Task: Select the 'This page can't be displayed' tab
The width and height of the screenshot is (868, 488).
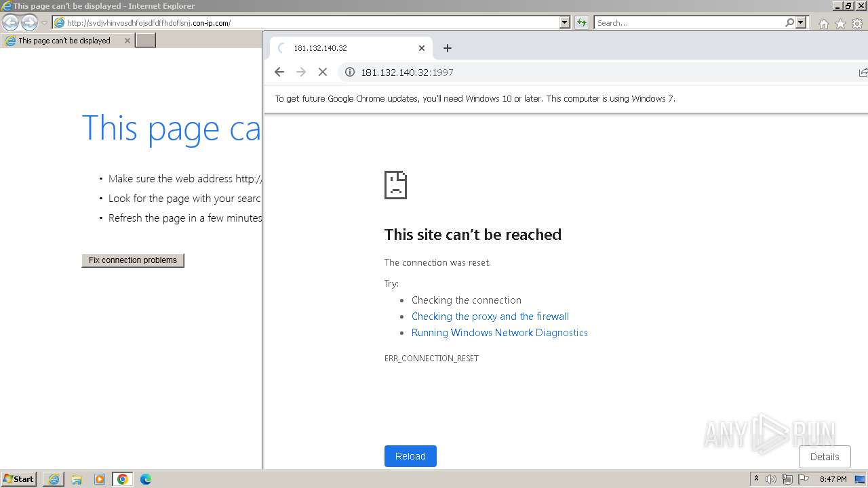Action: pyautogui.click(x=66, y=41)
